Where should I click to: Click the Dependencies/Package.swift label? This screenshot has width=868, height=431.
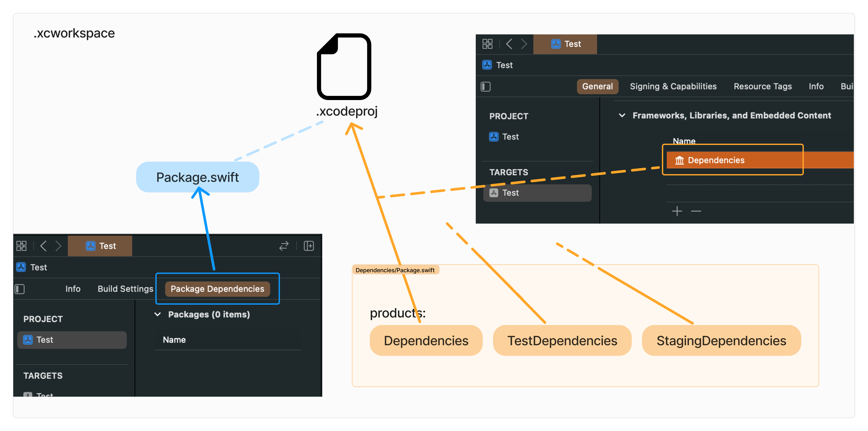click(395, 270)
